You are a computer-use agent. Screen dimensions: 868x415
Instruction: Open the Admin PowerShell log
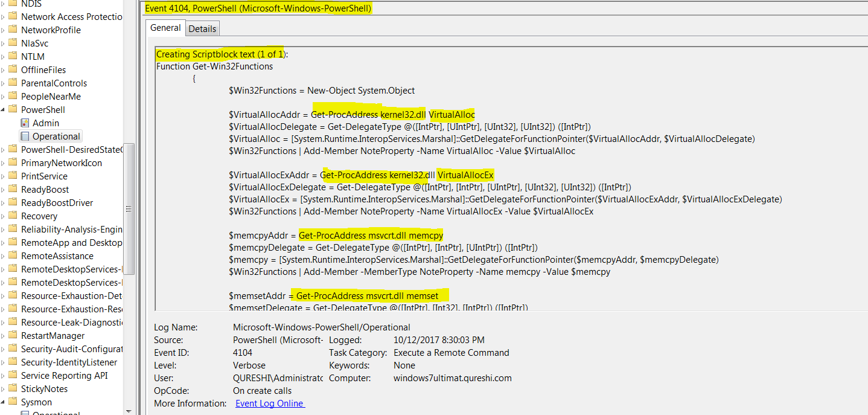45,123
